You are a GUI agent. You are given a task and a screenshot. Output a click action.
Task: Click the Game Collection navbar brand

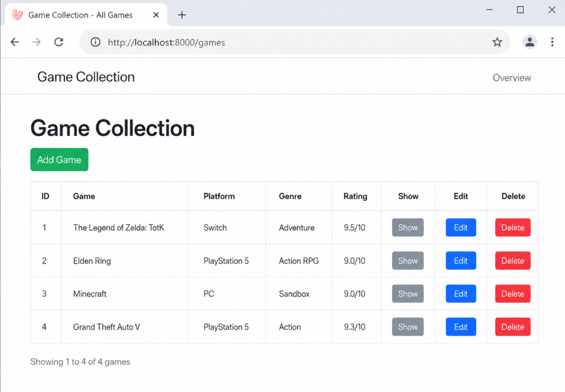tap(86, 77)
